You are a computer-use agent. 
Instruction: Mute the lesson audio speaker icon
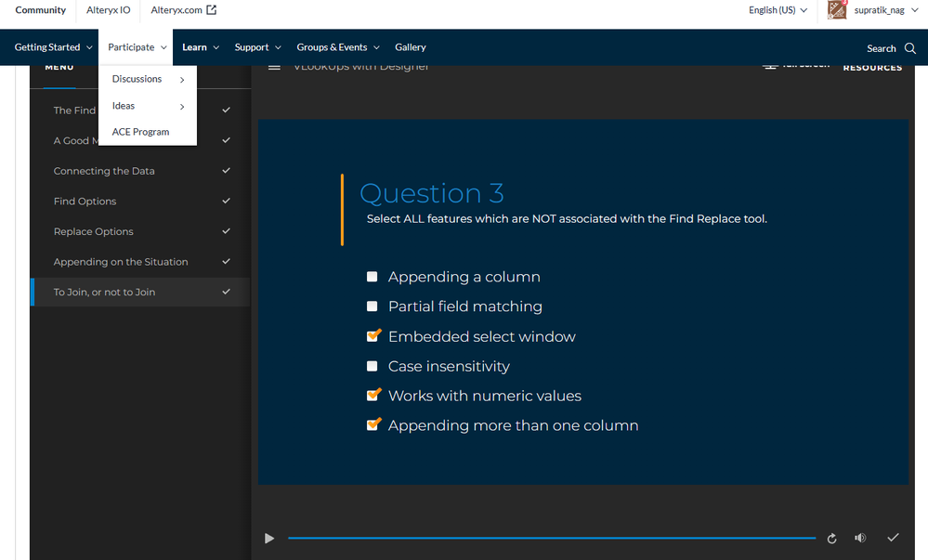point(860,538)
